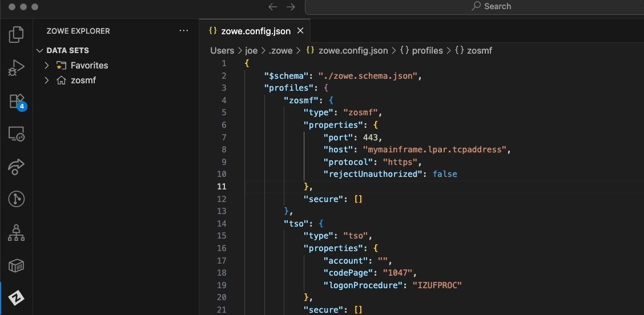Click the ZOWE EXPLORER panel title
The width and height of the screenshot is (644, 315).
coord(78,31)
